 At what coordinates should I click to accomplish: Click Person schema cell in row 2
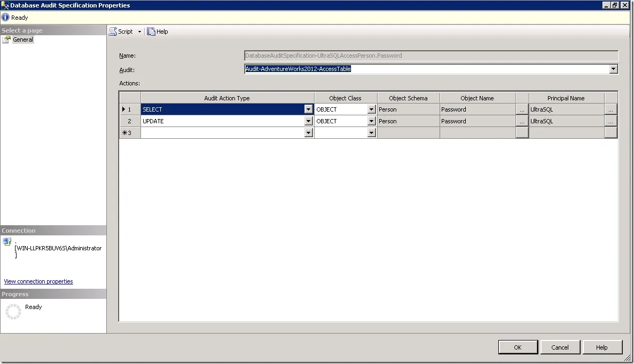(409, 121)
